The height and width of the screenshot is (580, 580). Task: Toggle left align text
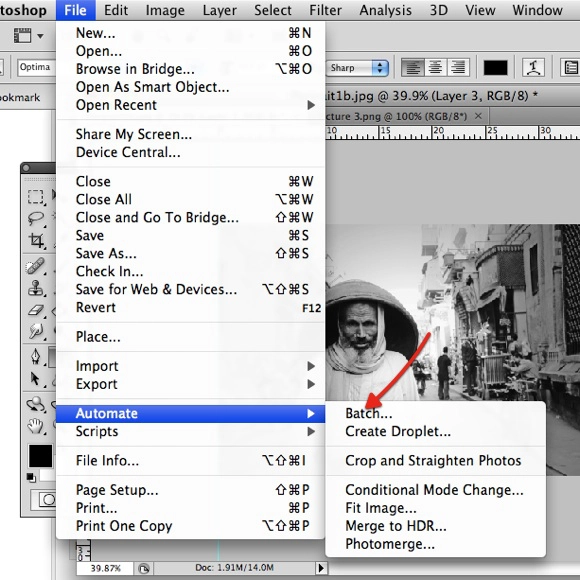(412, 68)
